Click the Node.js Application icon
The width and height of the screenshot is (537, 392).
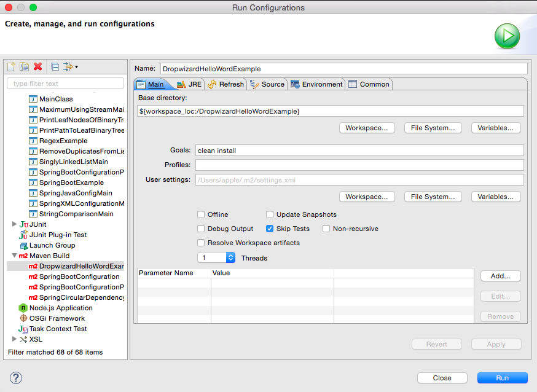point(23,308)
